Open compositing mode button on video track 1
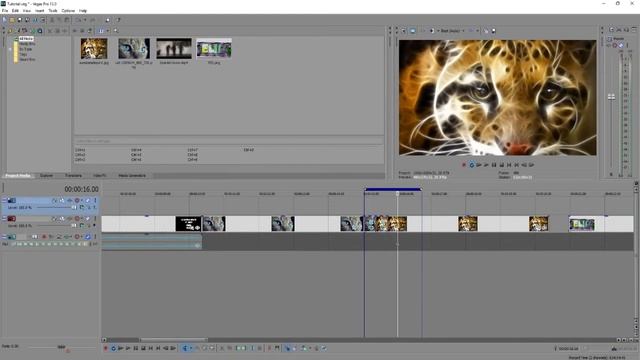Screen dimensions: 640x360 (x=82, y=207)
